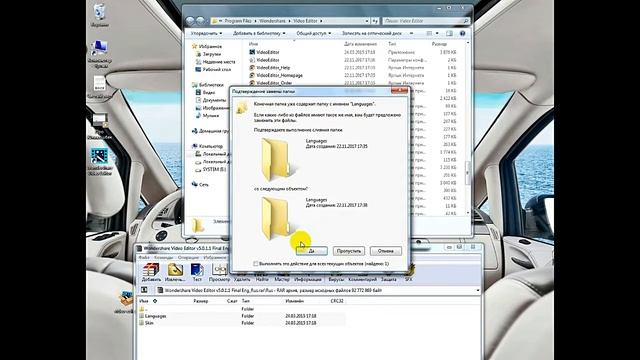This screenshot has width=640, height=360.
Task: Click the Информация toolbar button in WinRAR
Action: (x=308, y=279)
